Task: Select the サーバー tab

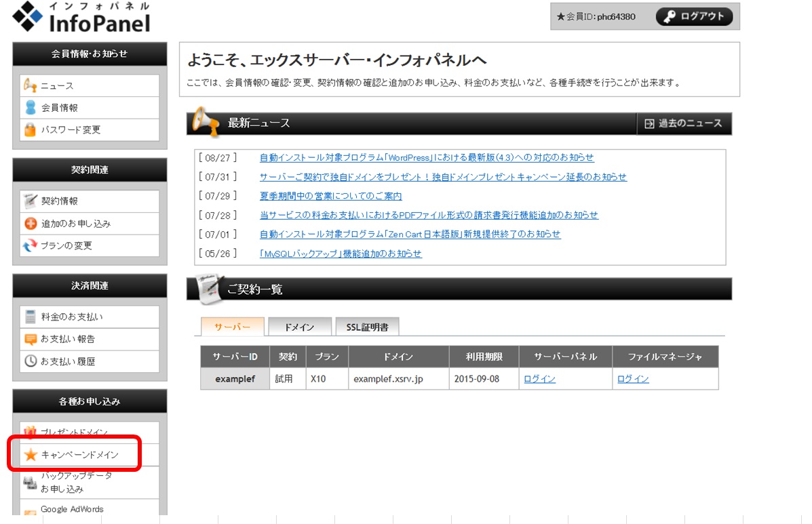Action: 233,327
